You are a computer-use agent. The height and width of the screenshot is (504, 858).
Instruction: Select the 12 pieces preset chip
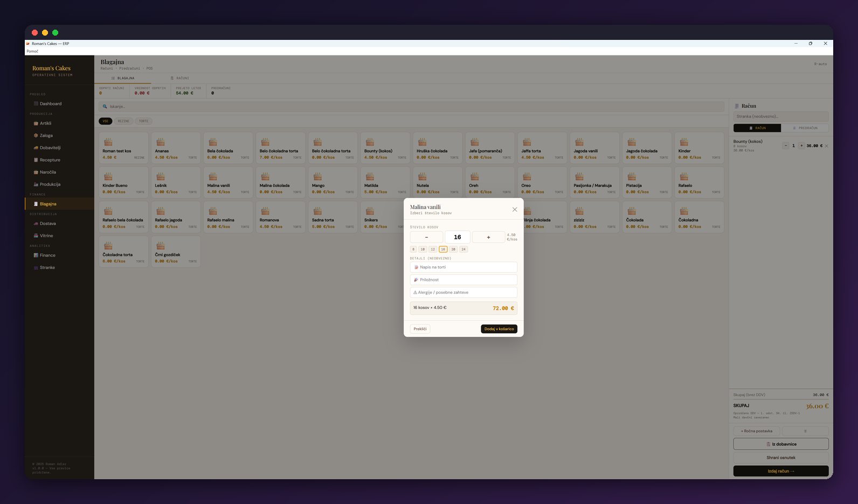tap(433, 250)
